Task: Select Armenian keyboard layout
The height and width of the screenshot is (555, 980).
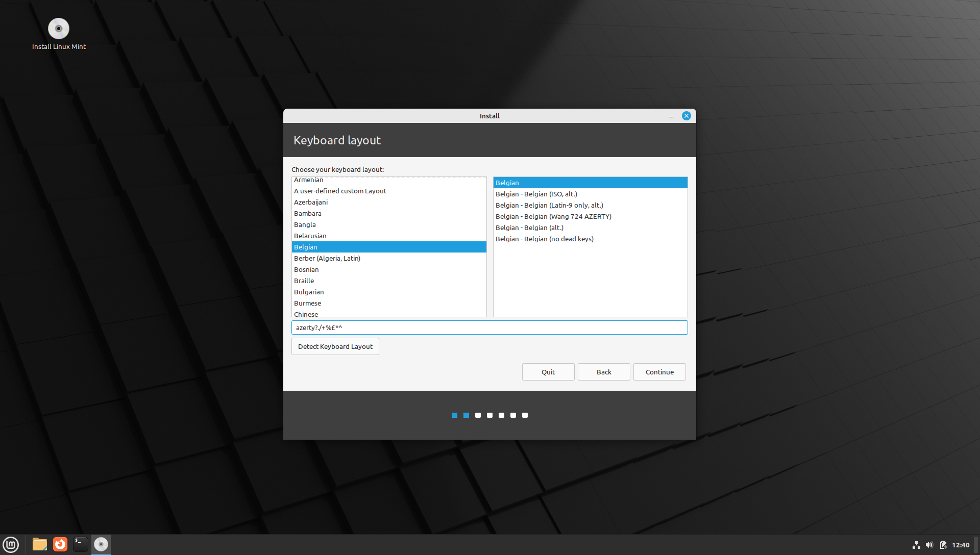Action: tap(389, 180)
